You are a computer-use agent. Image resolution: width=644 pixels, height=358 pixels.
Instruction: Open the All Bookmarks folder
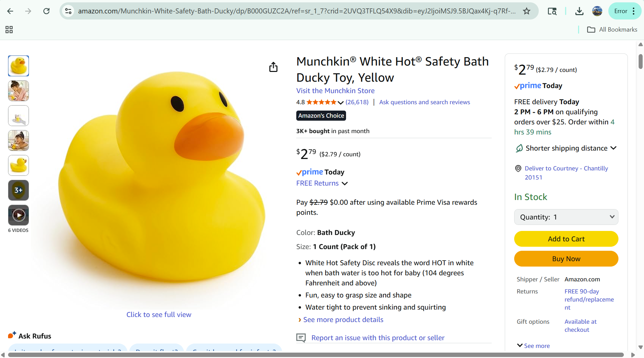(612, 30)
